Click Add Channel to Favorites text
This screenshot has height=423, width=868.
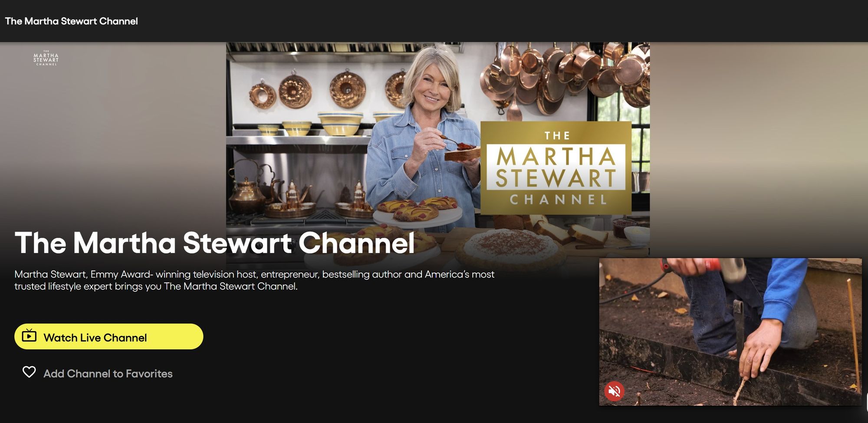click(108, 374)
